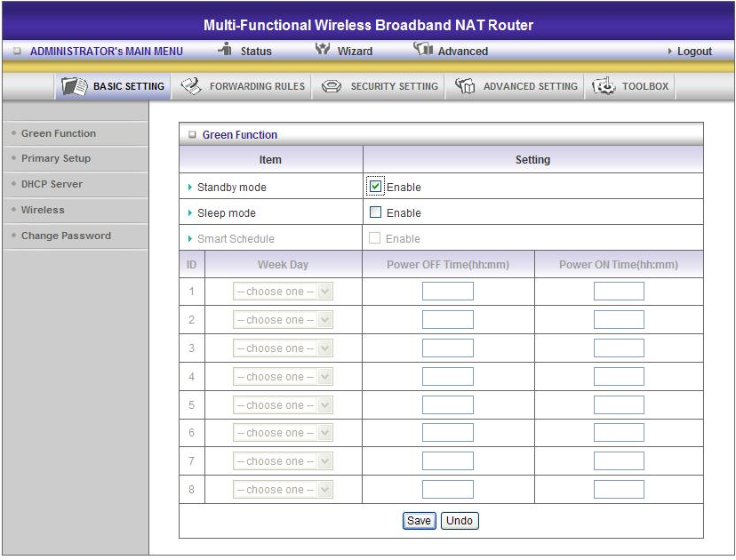Click the Security Setting ring icon

[332, 86]
